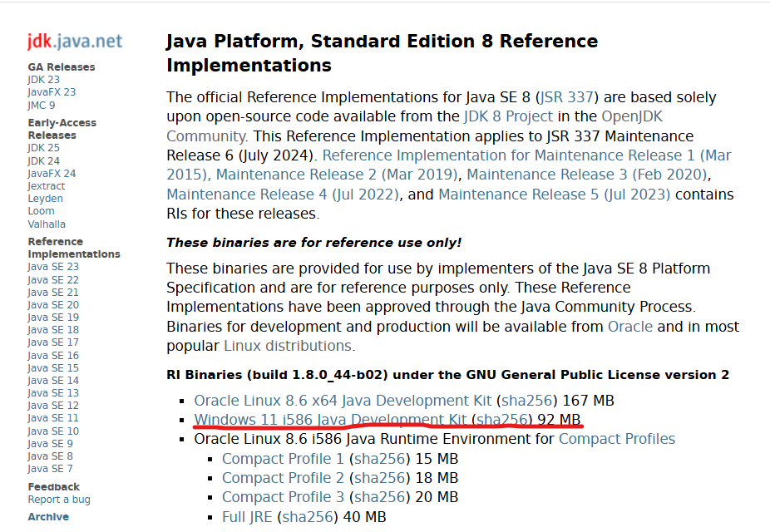Viewport: 770px width, 532px height.
Task: Download Compact Profile 2
Action: pyautogui.click(x=283, y=478)
